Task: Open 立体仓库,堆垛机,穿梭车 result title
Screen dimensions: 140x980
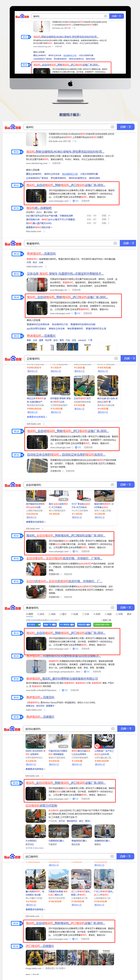Action: point(65,274)
